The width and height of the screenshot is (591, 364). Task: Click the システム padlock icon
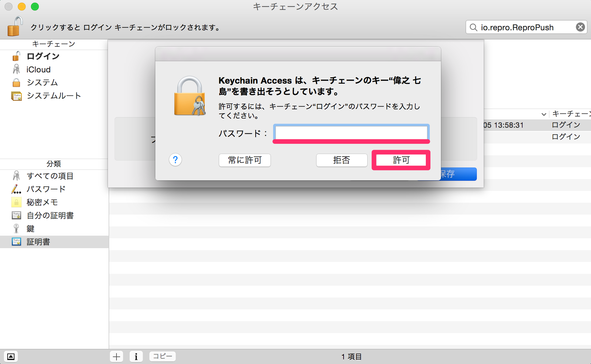16,82
